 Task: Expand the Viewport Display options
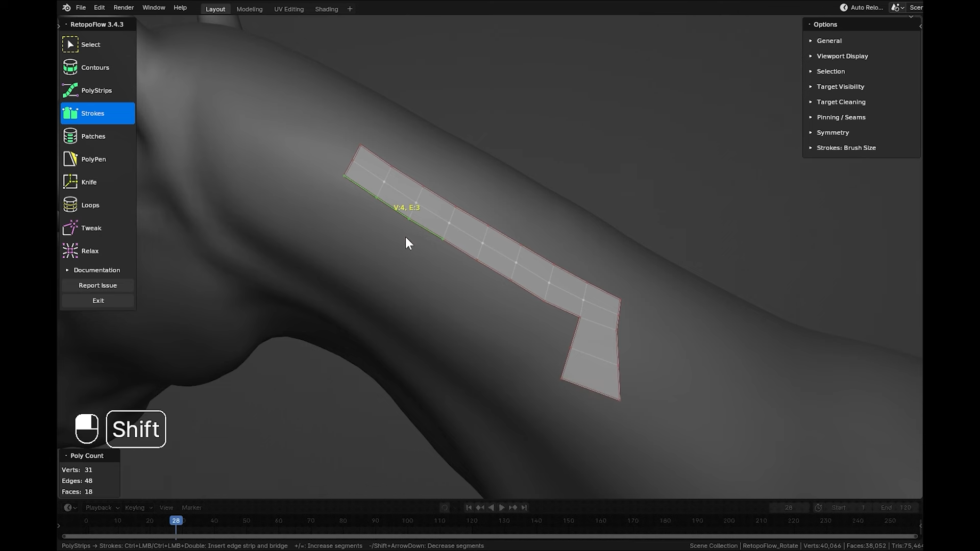[843, 56]
